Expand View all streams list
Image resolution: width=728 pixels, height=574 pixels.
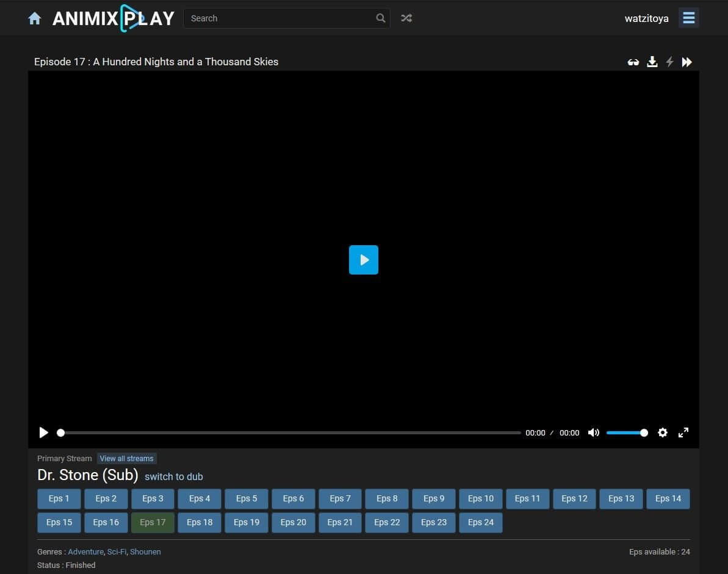(126, 459)
